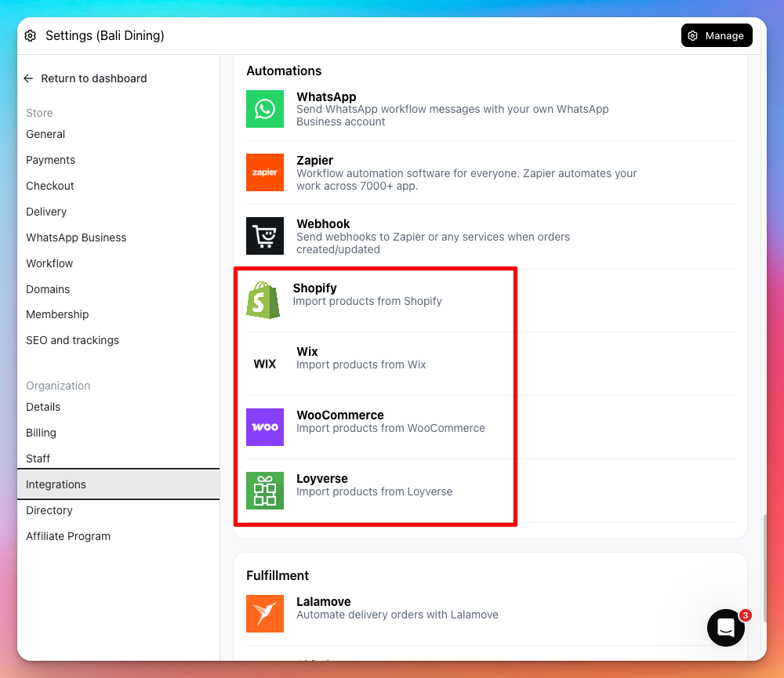Click 'Import products from Wix' text
Image resolution: width=784 pixels, height=678 pixels.
point(361,364)
